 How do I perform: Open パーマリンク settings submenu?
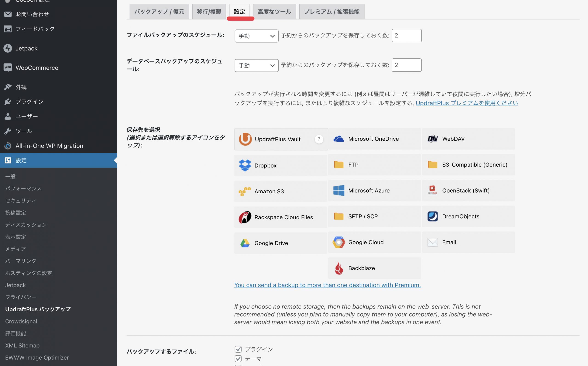point(21,261)
